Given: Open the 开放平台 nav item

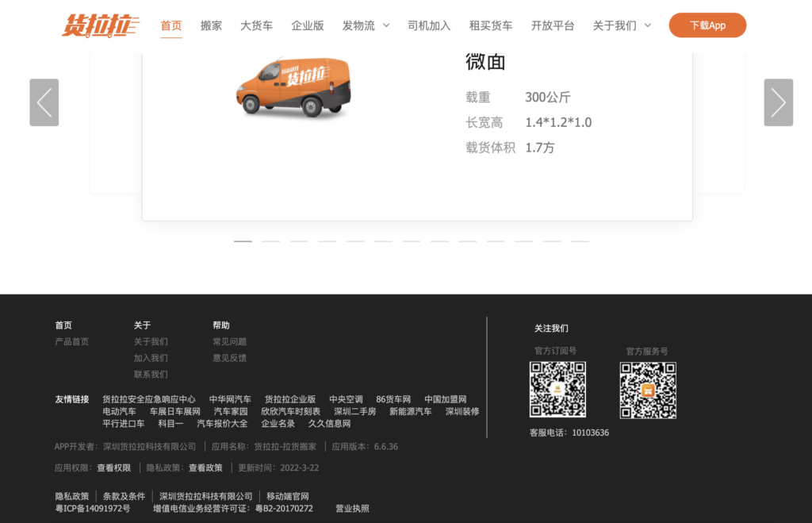Looking at the screenshot, I should (553, 25).
